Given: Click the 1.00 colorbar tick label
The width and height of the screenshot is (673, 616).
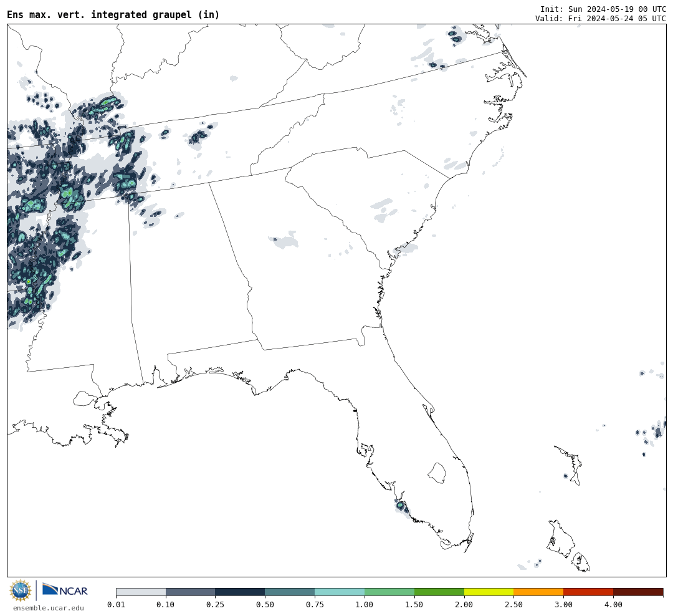Looking at the screenshot, I should pyautogui.click(x=365, y=605).
